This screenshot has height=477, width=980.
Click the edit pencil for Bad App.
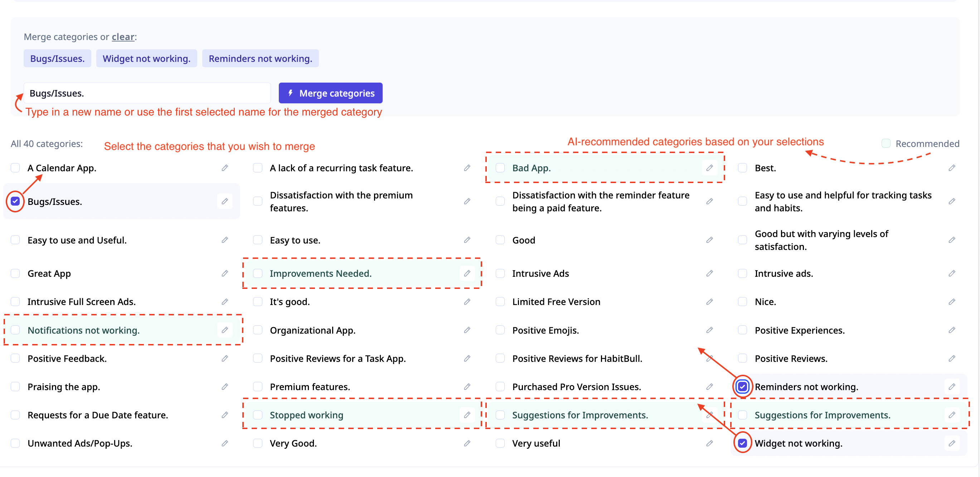pyautogui.click(x=709, y=168)
